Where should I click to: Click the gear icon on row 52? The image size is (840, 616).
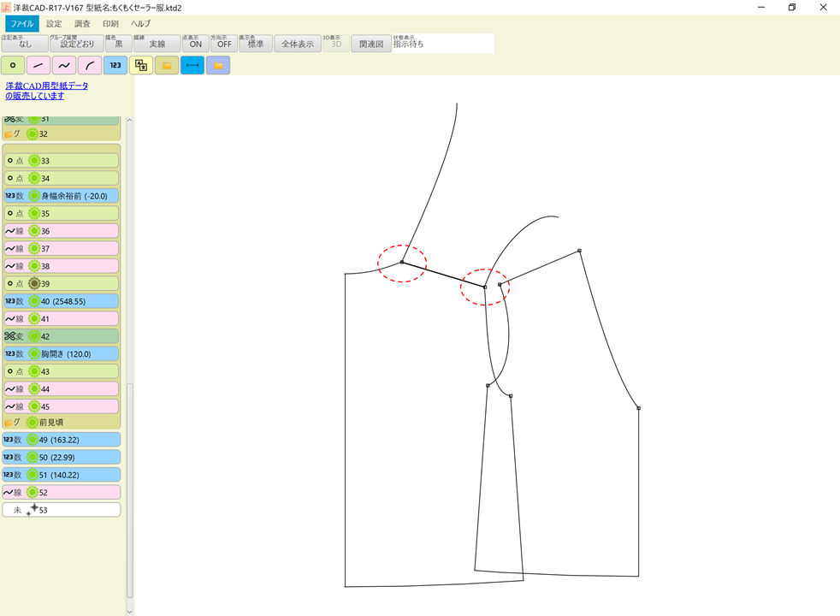33,492
